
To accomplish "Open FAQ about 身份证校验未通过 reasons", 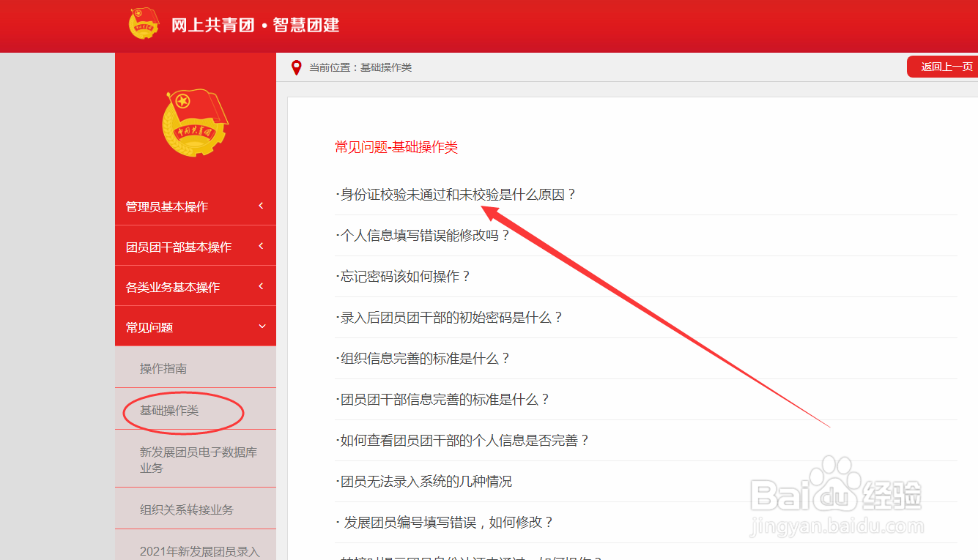I will click(454, 194).
